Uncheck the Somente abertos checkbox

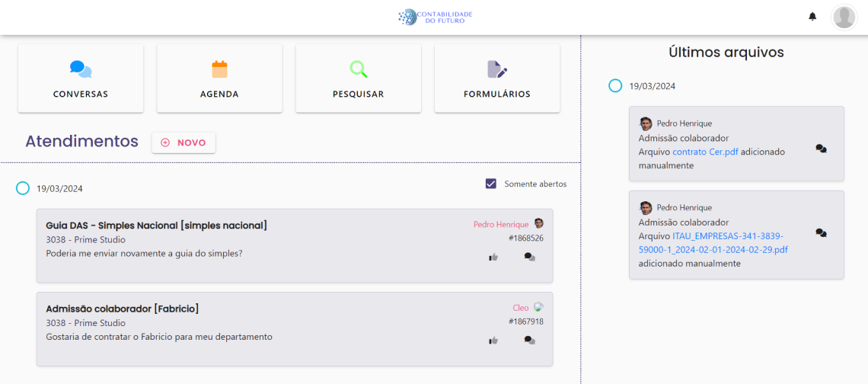(491, 184)
